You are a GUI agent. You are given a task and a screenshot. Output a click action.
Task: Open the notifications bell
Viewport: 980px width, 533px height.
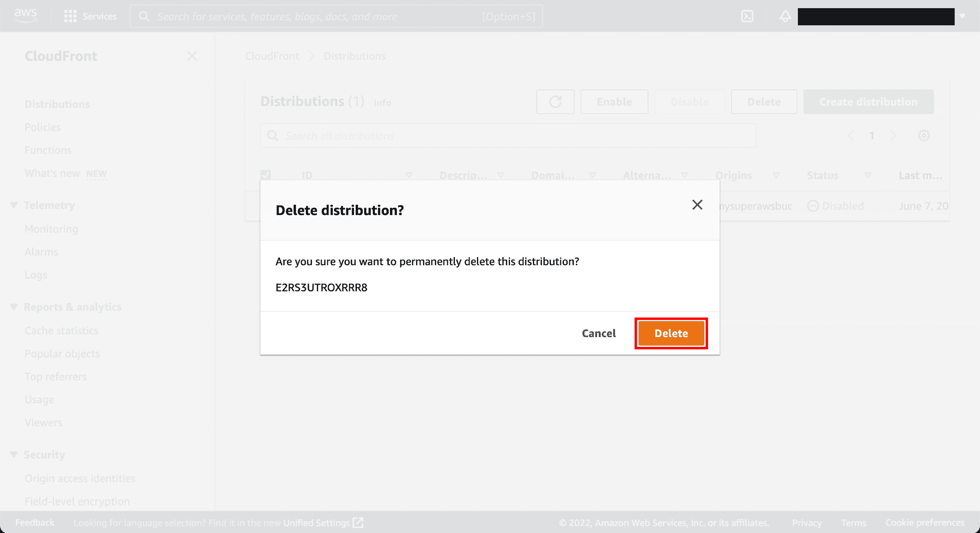[785, 16]
